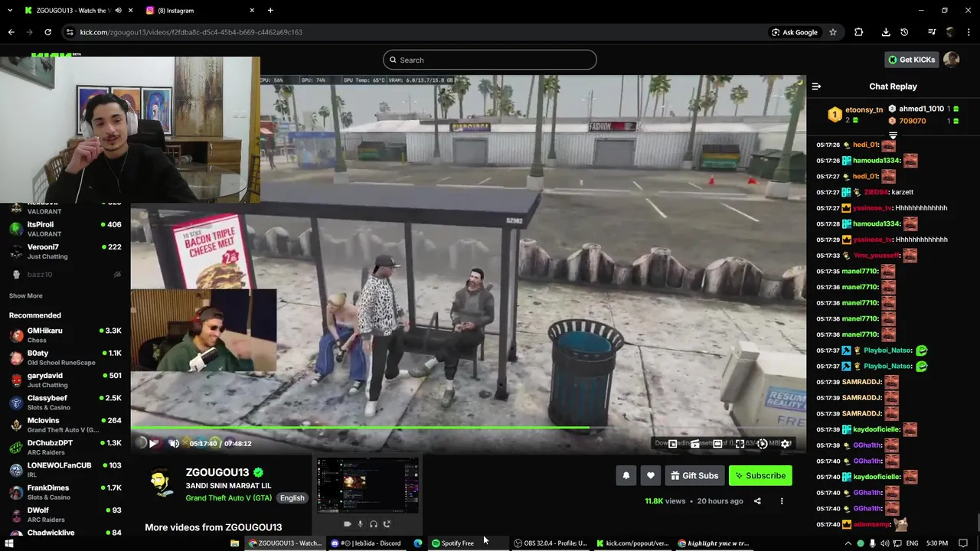Open the video's three-dot options menu

(x=782, y=501)
